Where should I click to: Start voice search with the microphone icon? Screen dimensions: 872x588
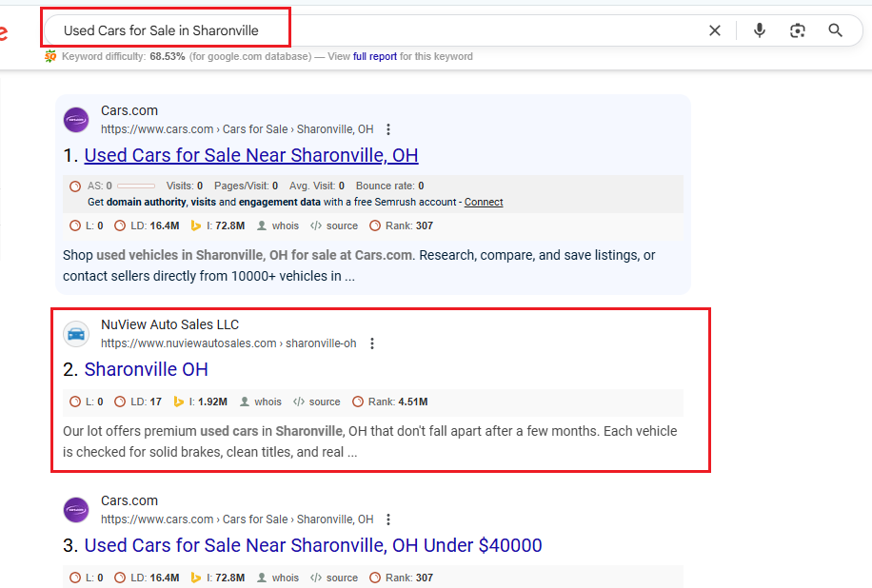tap(759, 30)
